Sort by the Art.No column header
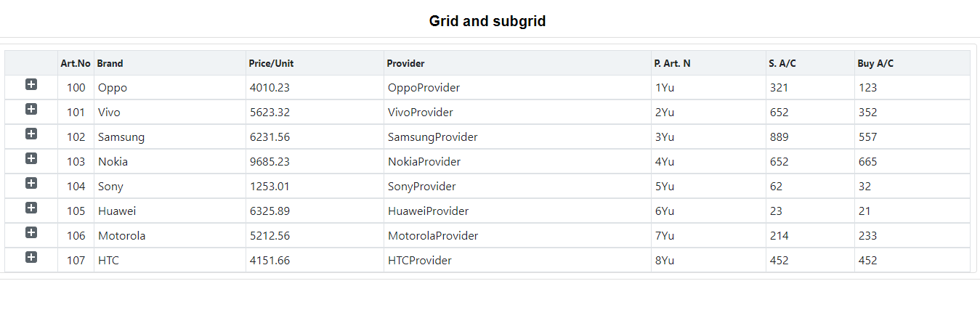Screen dimensions: 980x334 pyautogui.click(x=76, y=63)
